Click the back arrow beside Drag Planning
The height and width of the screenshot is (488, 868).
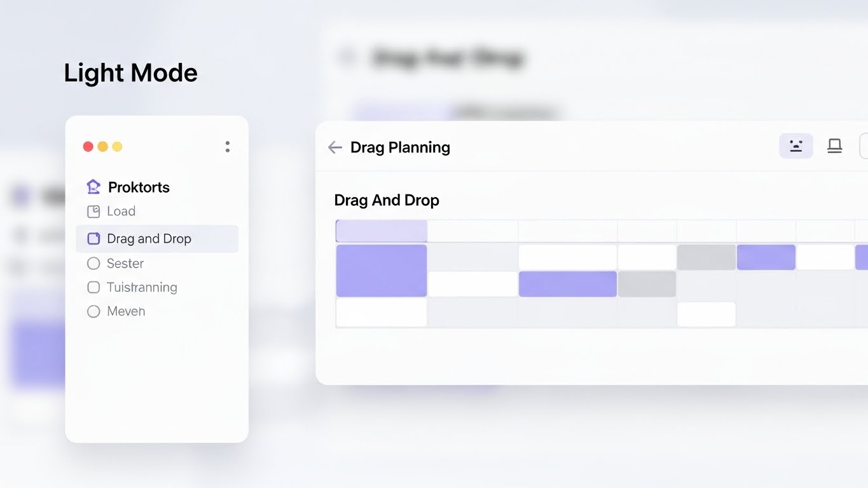[334, 147]
